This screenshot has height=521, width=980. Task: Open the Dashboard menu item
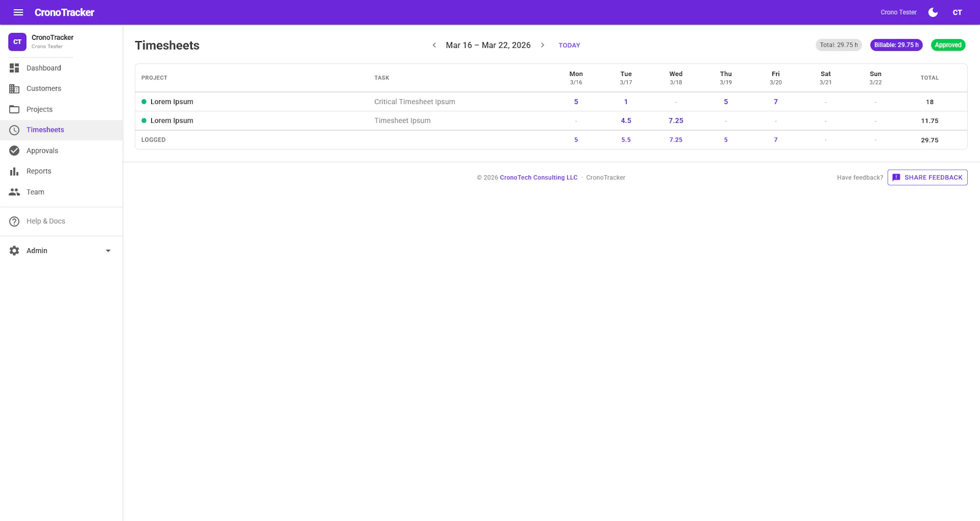click(61, 68)
